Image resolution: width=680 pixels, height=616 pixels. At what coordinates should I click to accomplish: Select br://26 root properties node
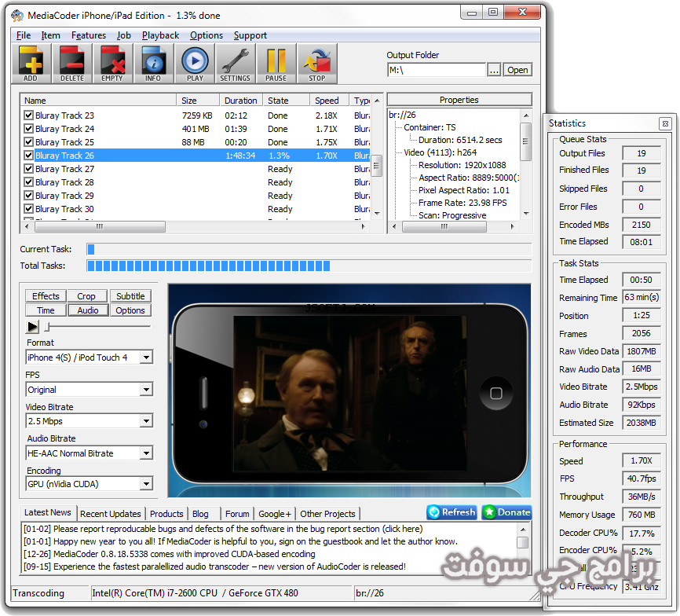tap(402, 115)
